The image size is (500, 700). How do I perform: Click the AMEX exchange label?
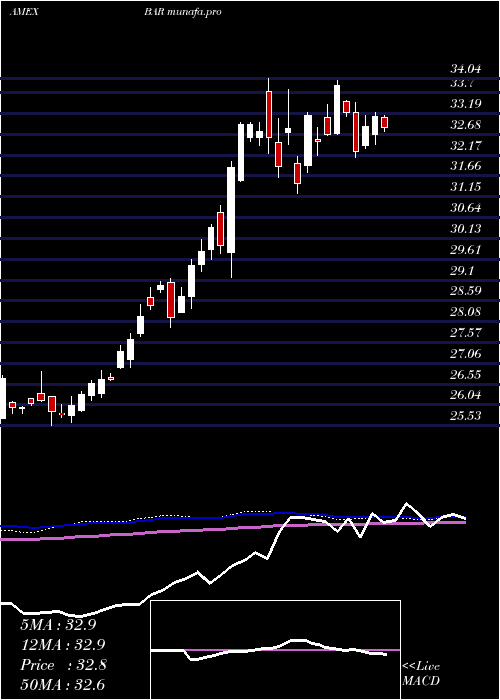tap(24, 12)
